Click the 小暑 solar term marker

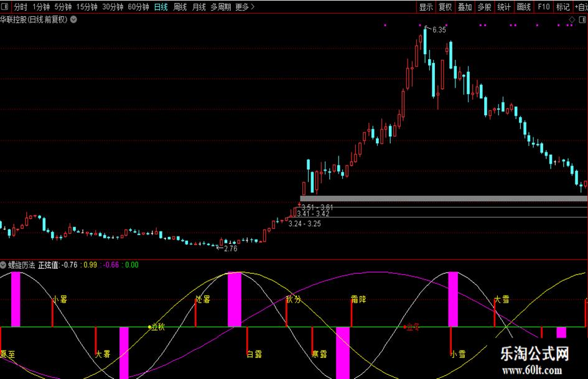point(60,299)
